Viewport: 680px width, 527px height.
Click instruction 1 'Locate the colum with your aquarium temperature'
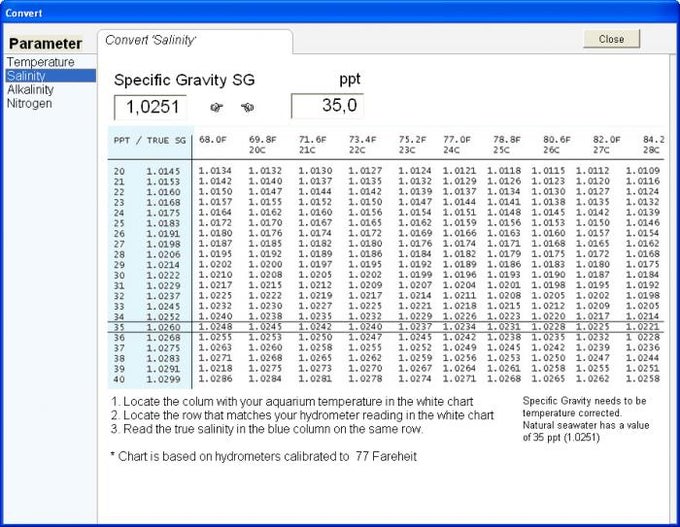click(x=292, y=402)
